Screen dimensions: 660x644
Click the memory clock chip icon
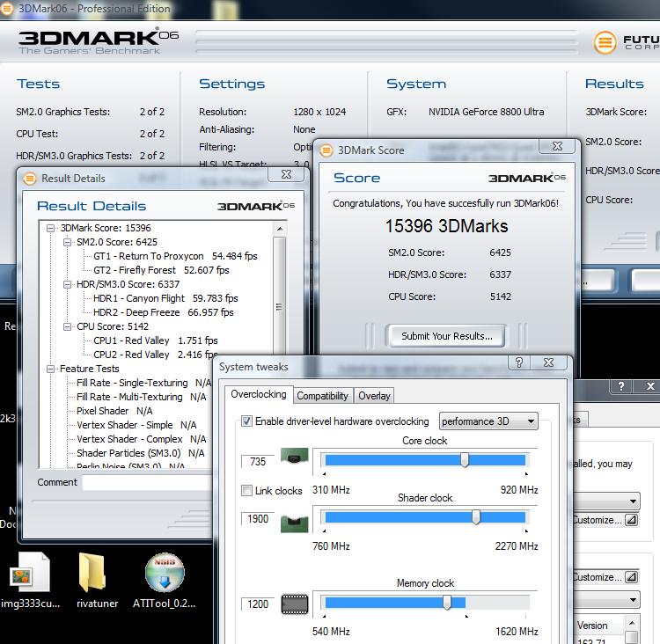(294, 604)
